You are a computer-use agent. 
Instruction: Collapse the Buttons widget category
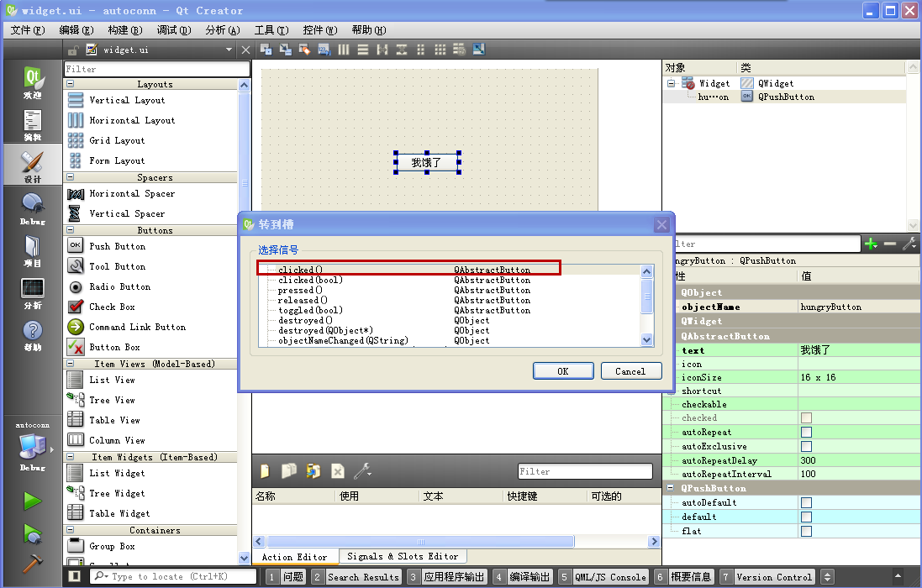[x=71, y=229]
